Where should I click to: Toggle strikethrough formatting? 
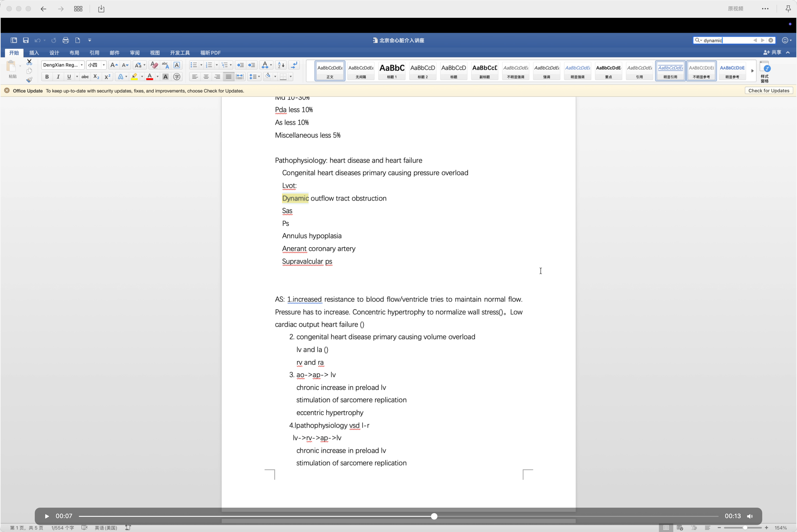85,77
